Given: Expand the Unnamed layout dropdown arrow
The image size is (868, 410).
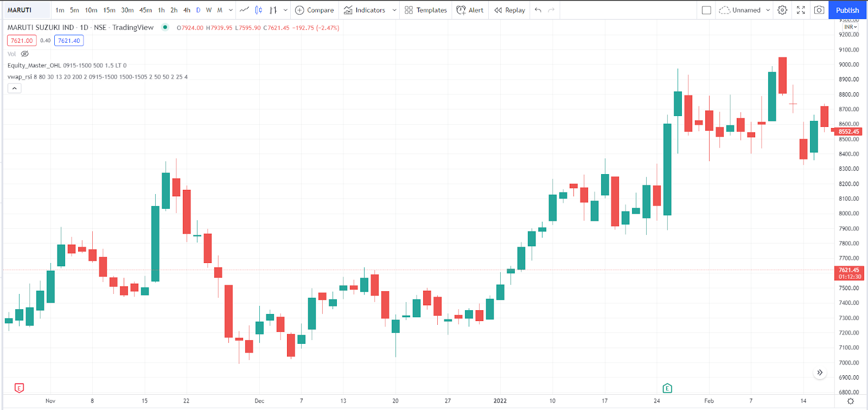Looking at the screenshot, I should (768, 10).
